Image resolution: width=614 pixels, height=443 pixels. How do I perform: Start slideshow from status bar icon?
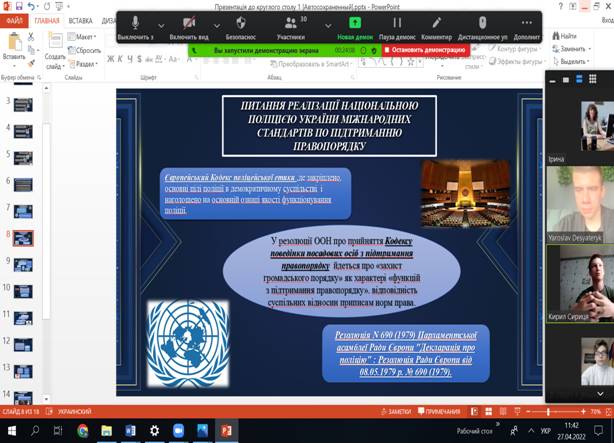coord(517,411)
